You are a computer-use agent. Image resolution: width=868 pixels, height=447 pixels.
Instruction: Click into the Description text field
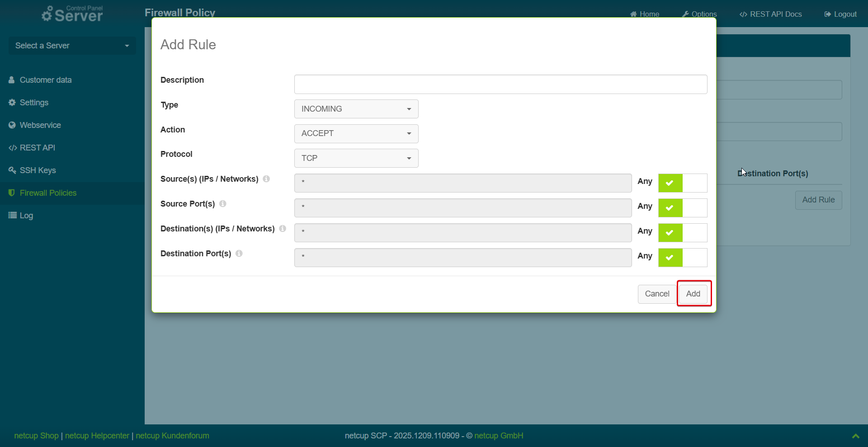pos(500,85)
